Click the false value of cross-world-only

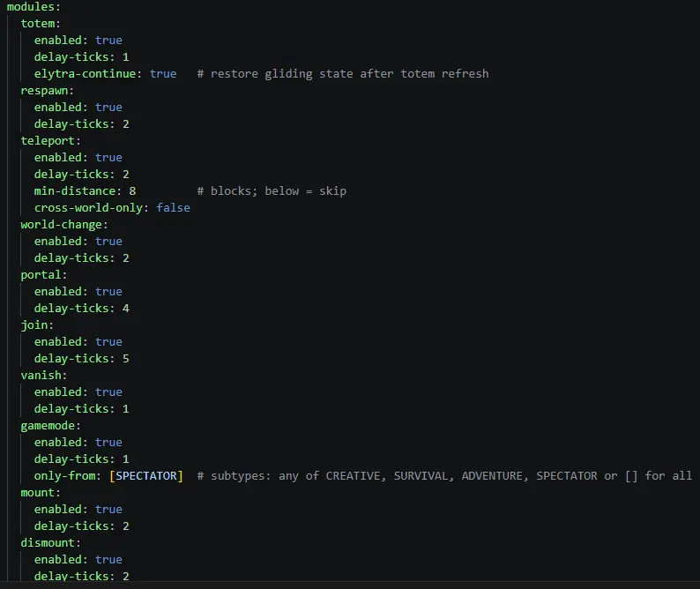click(x=173, y=207)
